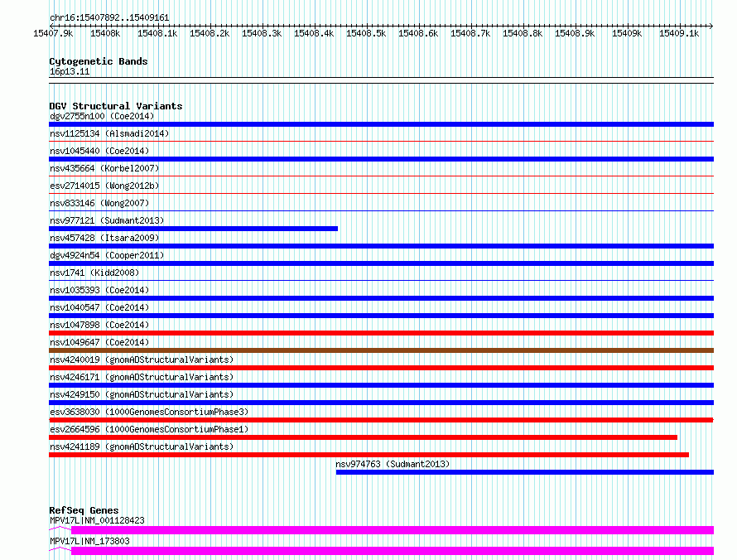Open the nsv1049647 (Coe2014) variant label
Image resolution: width=737 pixels, height=560 pixels.
click(x=99, y=342)
